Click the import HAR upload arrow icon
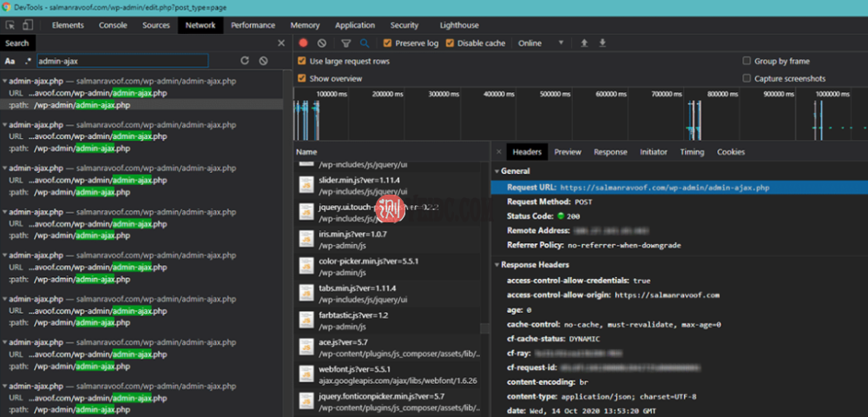Image resolution: width=868 pixels, height=417 pixels. (x=584, y=43)
